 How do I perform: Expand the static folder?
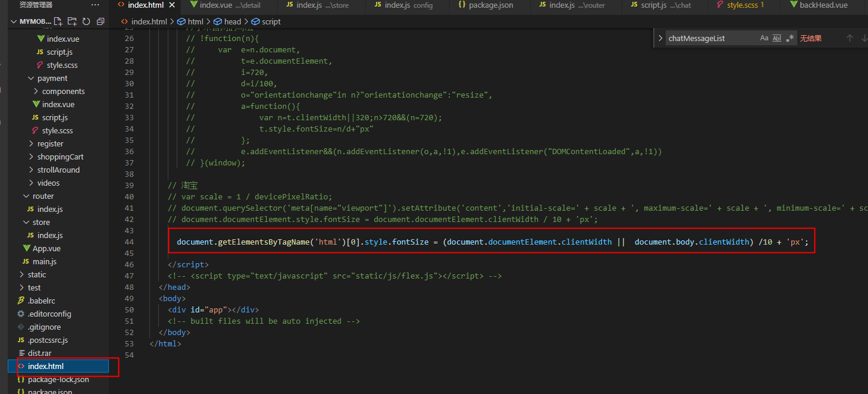pyautogui.click(x=21, y=275)
